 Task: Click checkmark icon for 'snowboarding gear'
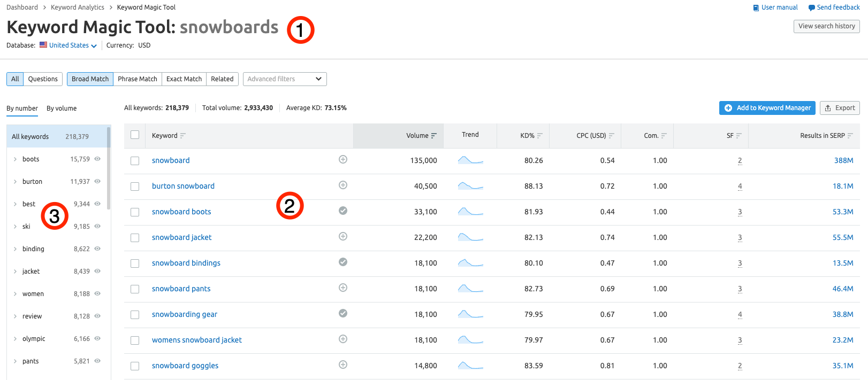pyautogui.click(x=343, y=313)
